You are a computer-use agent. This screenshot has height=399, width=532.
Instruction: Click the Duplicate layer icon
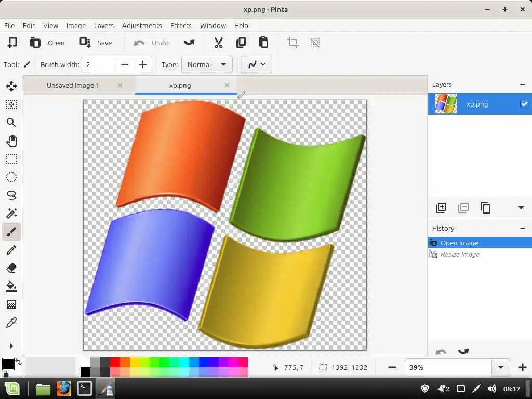coord(486,208)
